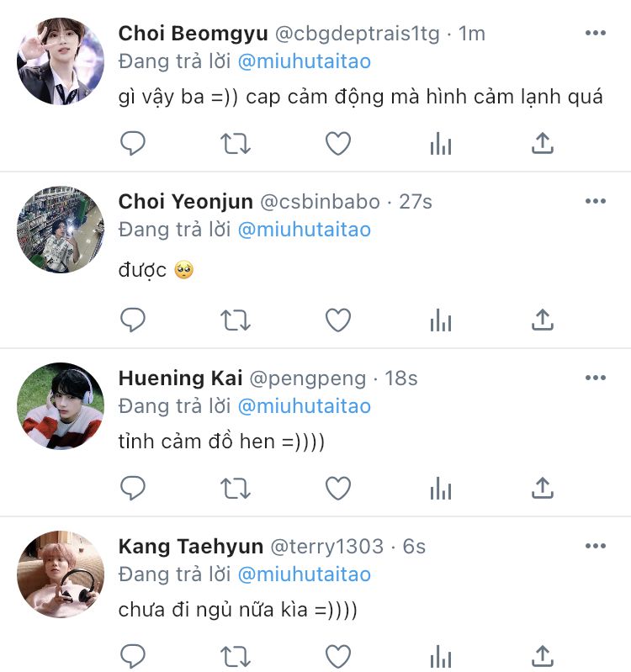Reply to Choi Yeonjun's tweet
This screenshot has width=631, height=672.
[133, 320]
